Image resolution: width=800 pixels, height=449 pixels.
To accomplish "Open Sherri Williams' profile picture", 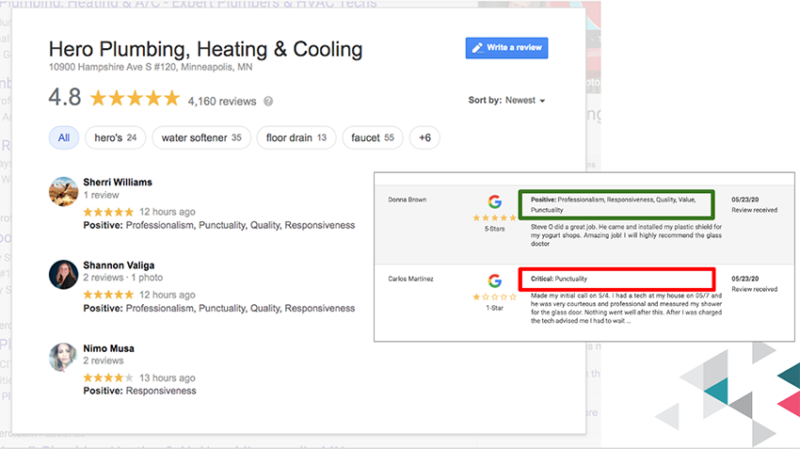I will [63, 192].
